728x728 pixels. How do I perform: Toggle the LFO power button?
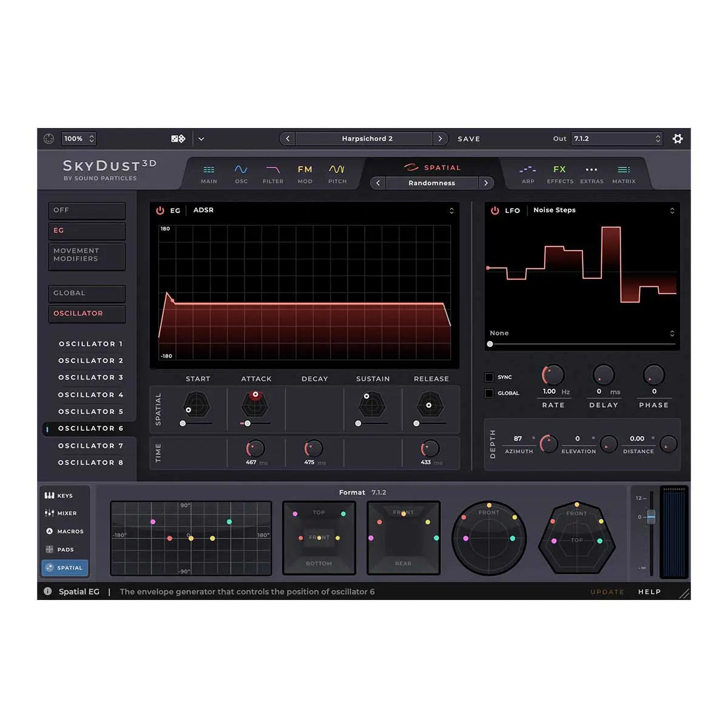click(x=495, y=210)
